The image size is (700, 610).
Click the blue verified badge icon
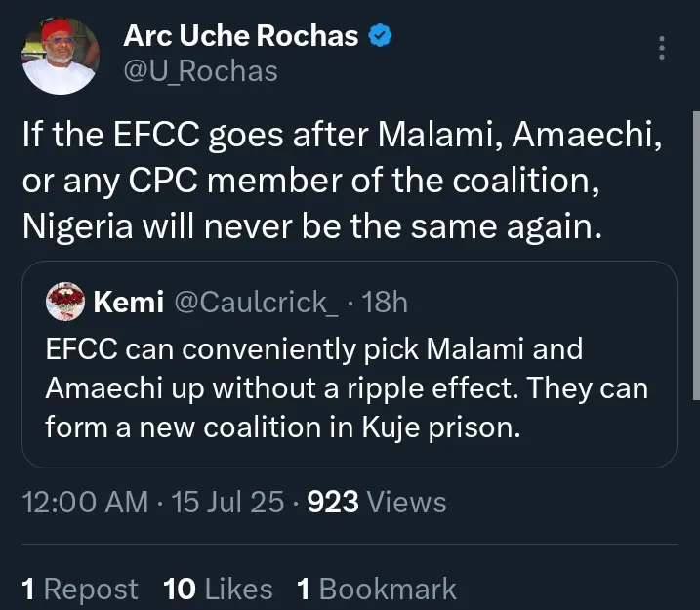(380, 36)
